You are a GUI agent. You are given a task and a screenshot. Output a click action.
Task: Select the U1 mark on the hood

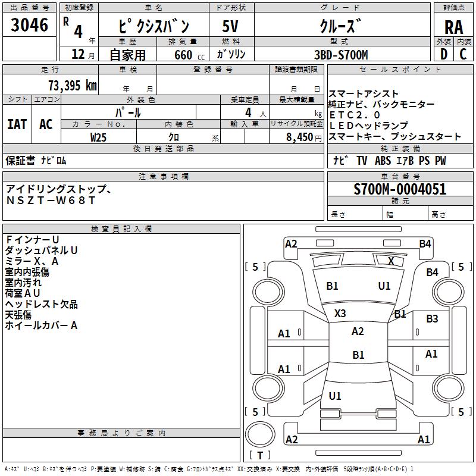click(384, 286)
